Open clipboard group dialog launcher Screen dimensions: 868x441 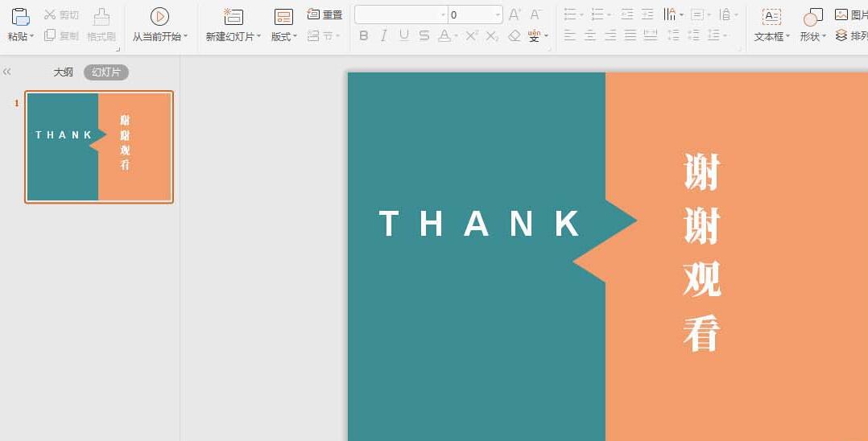[x=118, y=49]
